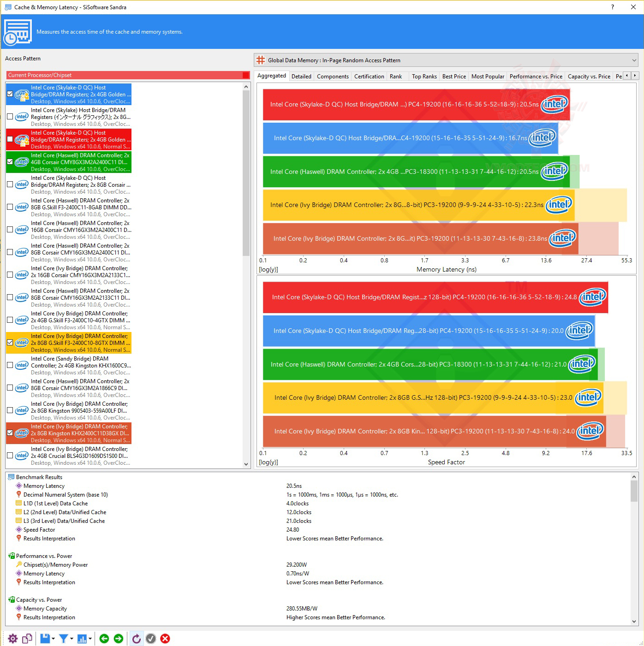The height and width of the screenshot is (646, 644).
Task: Click the orange grid icon beside Global Data Memory
Action: click(x=261, y=60)
